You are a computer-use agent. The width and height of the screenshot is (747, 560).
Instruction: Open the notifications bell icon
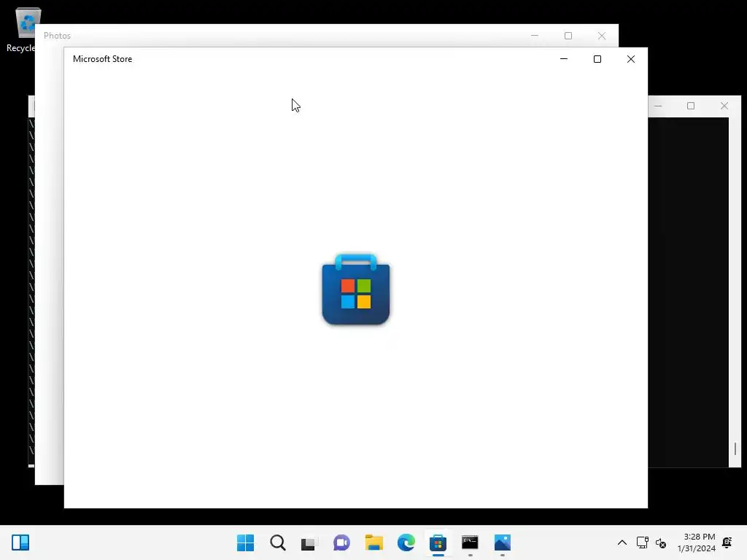point(727,542)
